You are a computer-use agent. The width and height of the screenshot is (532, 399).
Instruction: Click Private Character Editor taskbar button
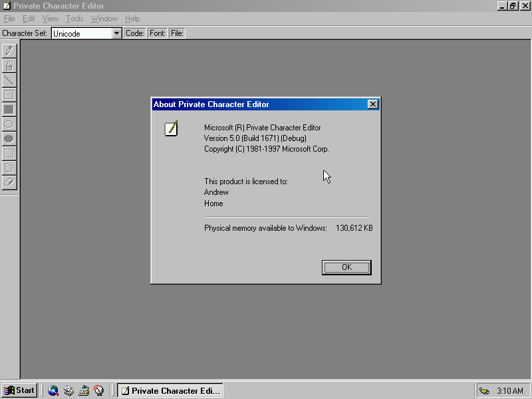170,390
